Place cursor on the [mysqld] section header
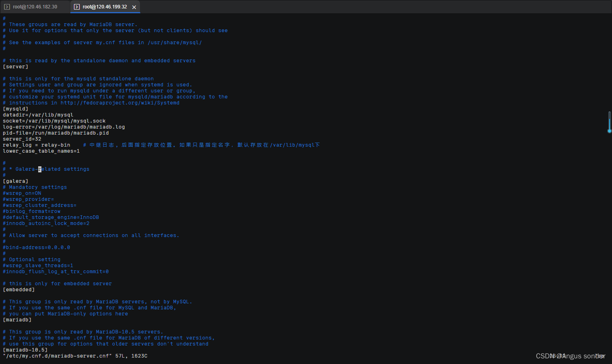This screenshot has height=364, width=612. click(15, 108)
